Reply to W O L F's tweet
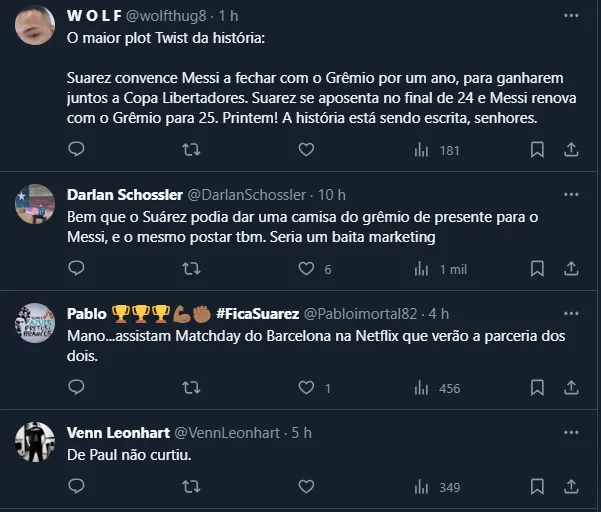The image size is (601, 512). (x=76, y=150)
